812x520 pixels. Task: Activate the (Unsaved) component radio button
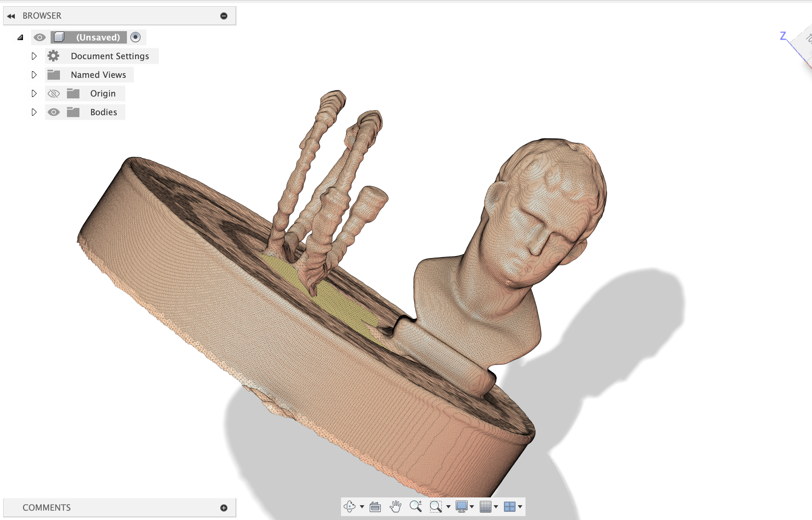click(135, 37)
